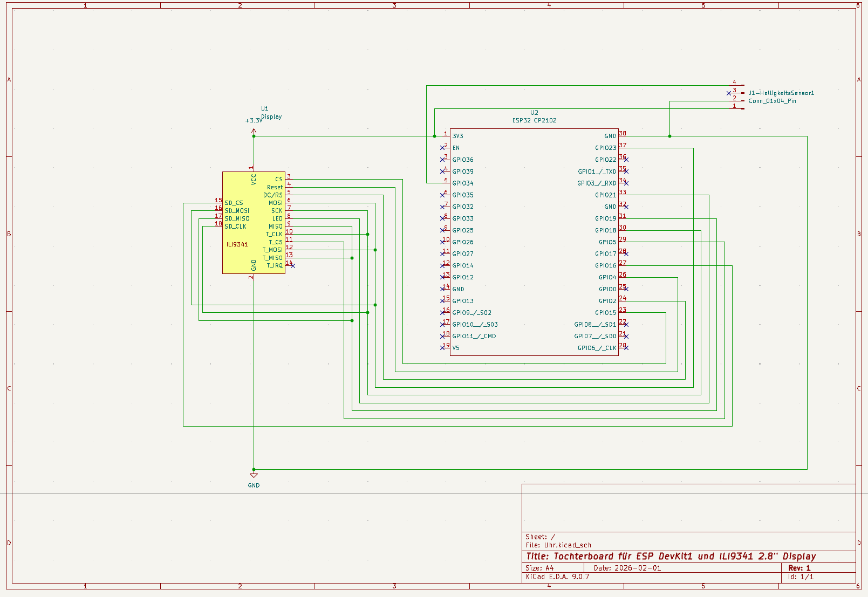Screen dimensions: 868x597
Task: Select the no-connect X on the EN pin
Action: tap(443, 148)
